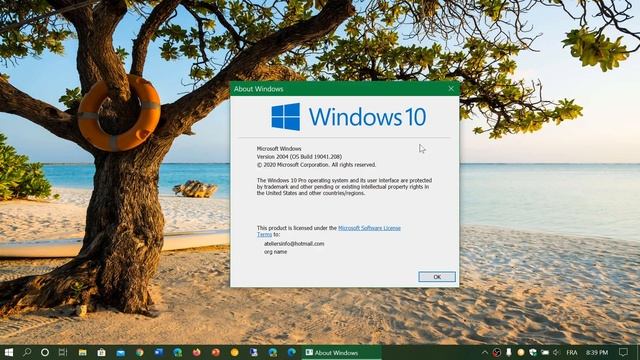Click the 'Microsoft Windows' text line
The image size is (640, 360).
coord(279,149)
